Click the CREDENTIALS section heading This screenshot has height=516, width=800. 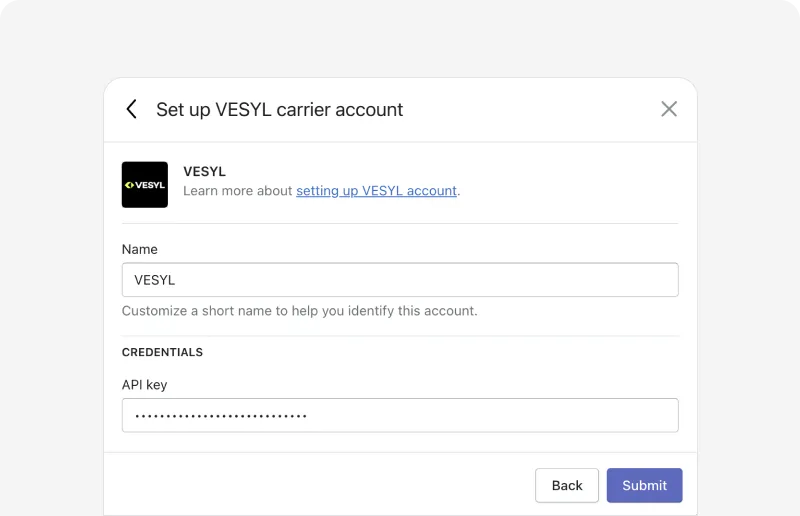pyautogui.click(x=162, y=352)
